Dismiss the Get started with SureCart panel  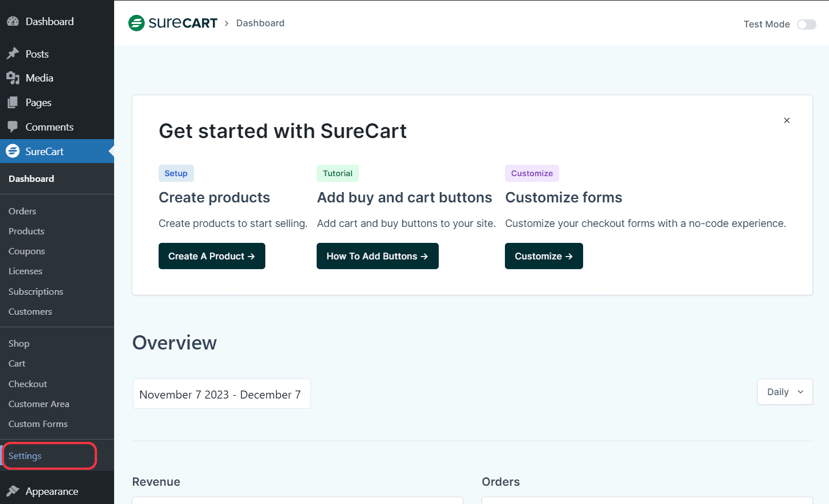[x=787, y=120]
